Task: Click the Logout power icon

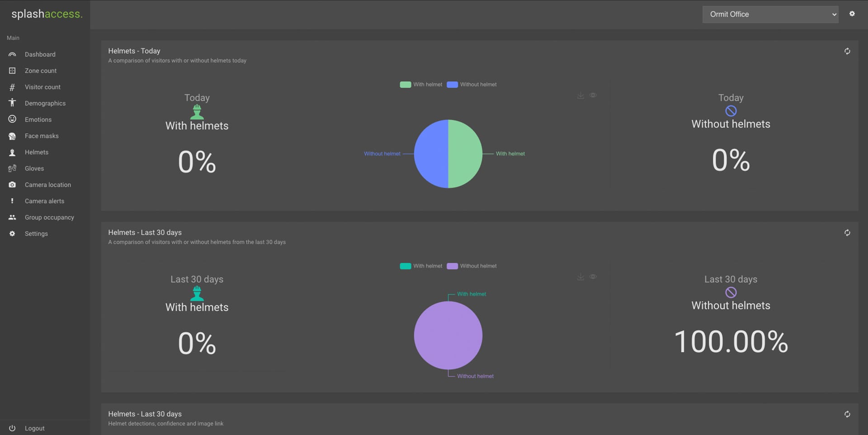Action: coord(12,428)
